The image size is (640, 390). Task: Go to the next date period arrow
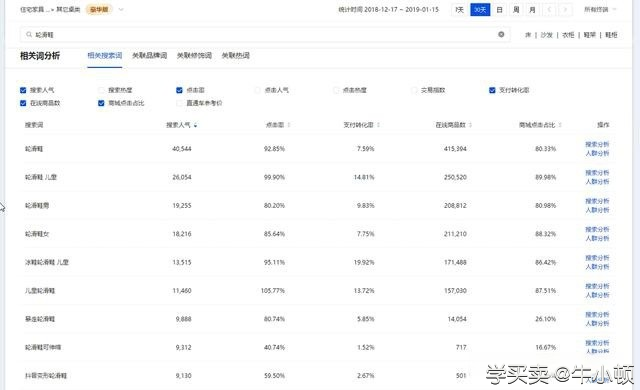tap(565, 9)
